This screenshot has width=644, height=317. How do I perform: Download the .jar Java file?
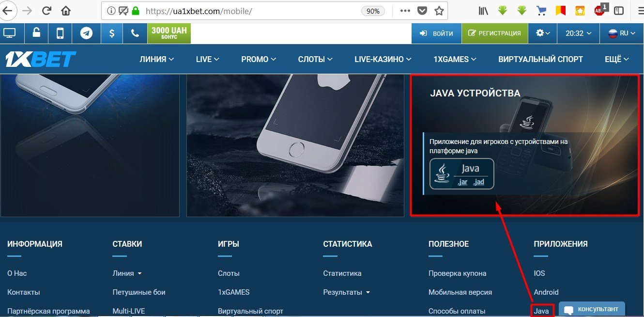462,182
